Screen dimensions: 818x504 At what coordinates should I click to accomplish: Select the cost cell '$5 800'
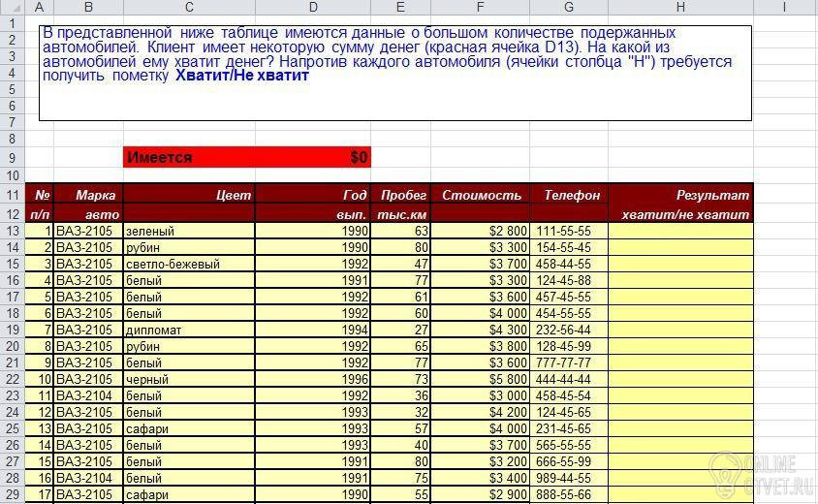pos(480,379)
